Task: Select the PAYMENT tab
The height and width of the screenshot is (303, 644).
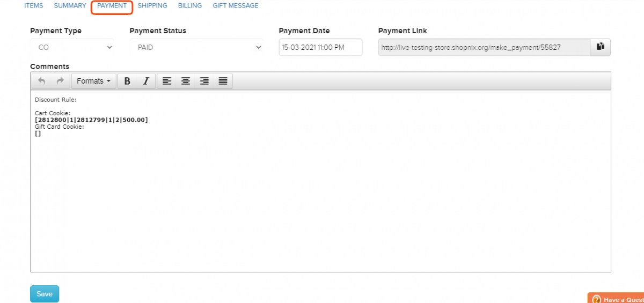Action: 112,6
